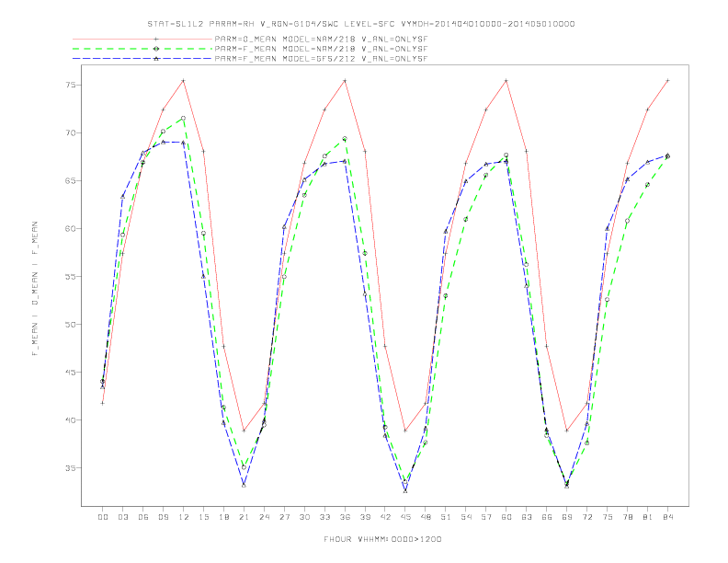Image resolution: width=728 pixels, height=563 pixels.
Task: Click x-axis hour label 48
Action: coord(426,517)
